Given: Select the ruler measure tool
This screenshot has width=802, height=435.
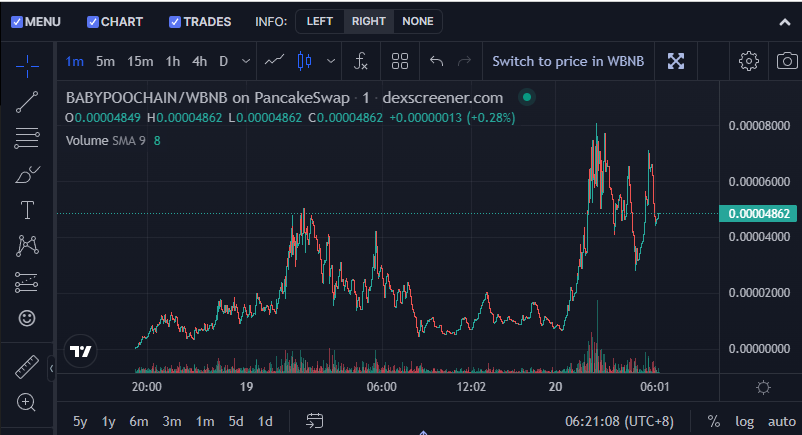Looking at the screenshot, I should tap(27, 367).
